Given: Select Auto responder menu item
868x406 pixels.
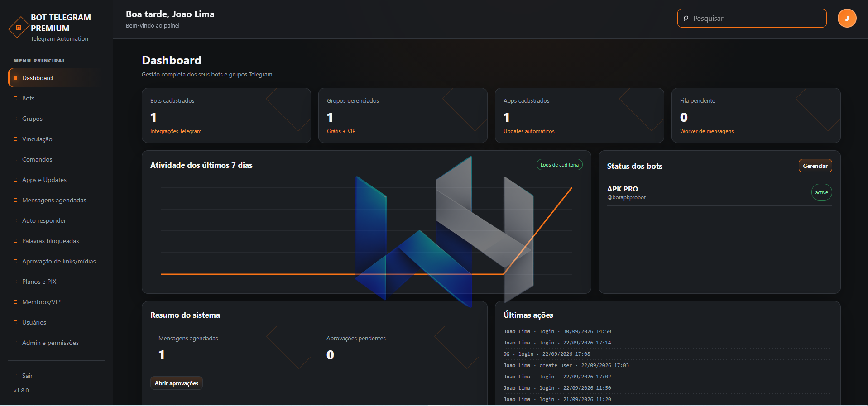Looking at the screenshot, I should pos(56,220).
